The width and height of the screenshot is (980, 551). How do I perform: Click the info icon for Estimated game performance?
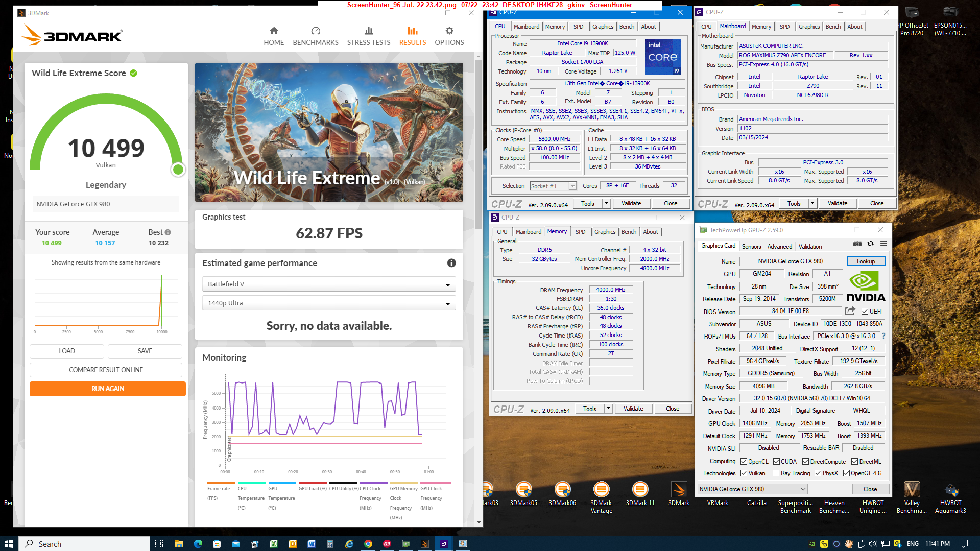click(x=451, y=263)
